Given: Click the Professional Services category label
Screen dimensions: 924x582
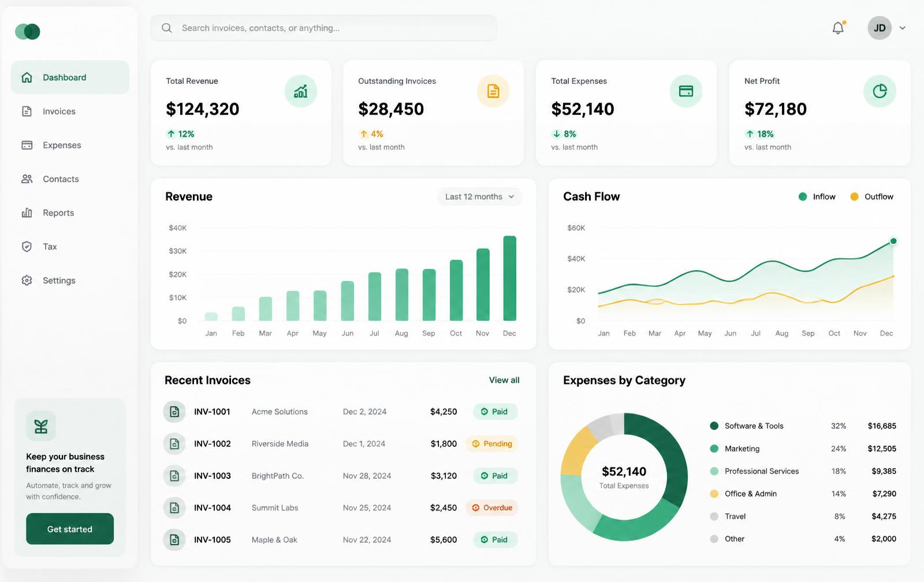Looking at the screenshot, I should pos(762,471).
